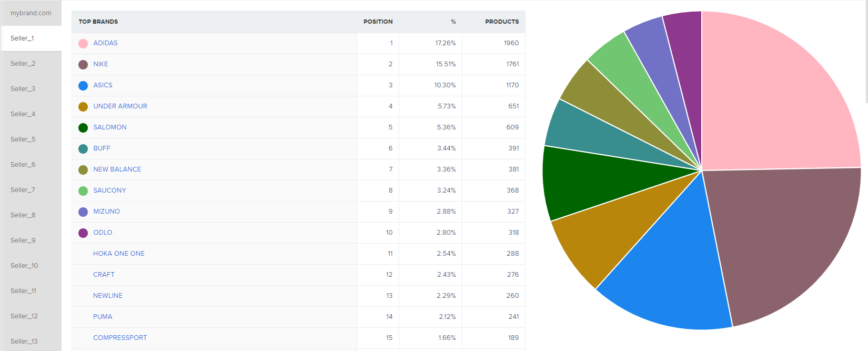This screenshot has width=868, height=351.
Task: Click the pink ADIDAS color dot
Action: [83, 43]
